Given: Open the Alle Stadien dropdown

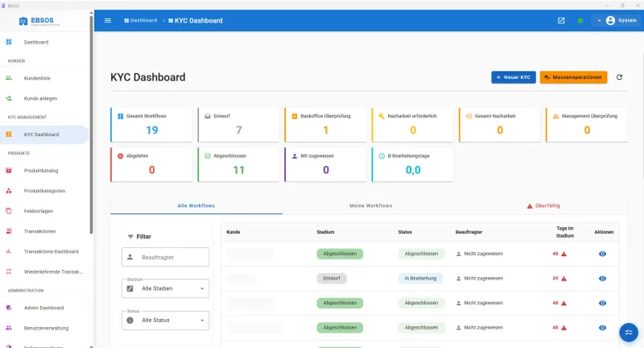Looking at the screenshot, I should (x=166, y=288).
